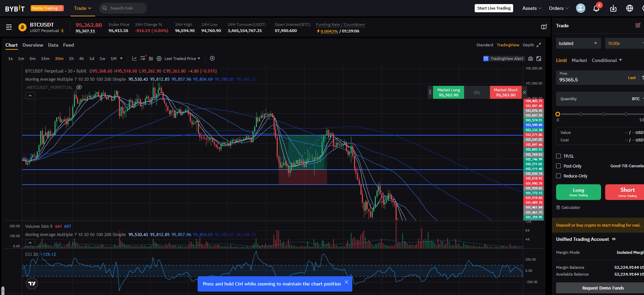Open the Last Traded Price dropdown

182,59
